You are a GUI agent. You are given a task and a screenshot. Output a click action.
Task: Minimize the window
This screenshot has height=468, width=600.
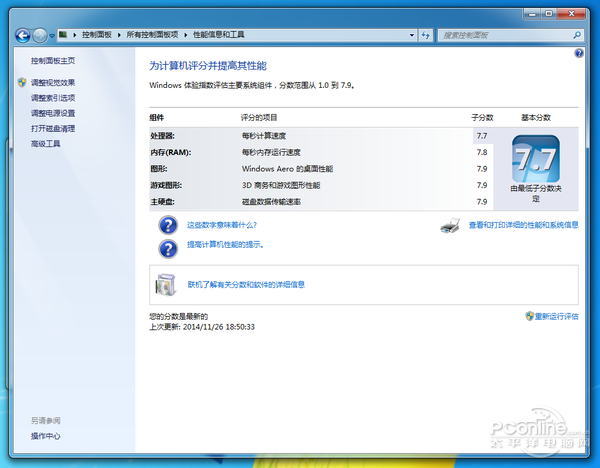pos(532,14)
